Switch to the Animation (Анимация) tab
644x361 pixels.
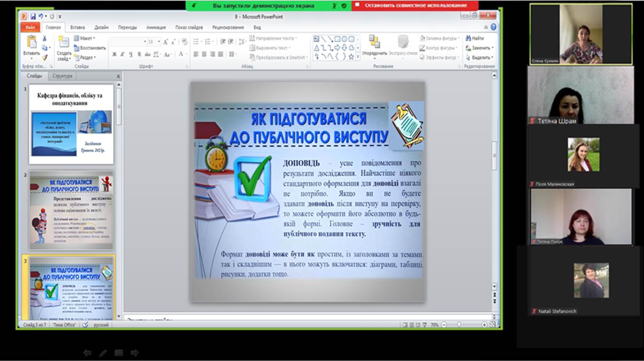tap(156, 27)
